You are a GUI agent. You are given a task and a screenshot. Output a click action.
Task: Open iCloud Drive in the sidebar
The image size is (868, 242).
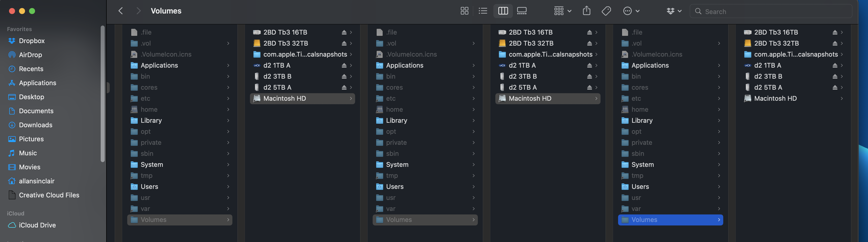click(37, 225)
